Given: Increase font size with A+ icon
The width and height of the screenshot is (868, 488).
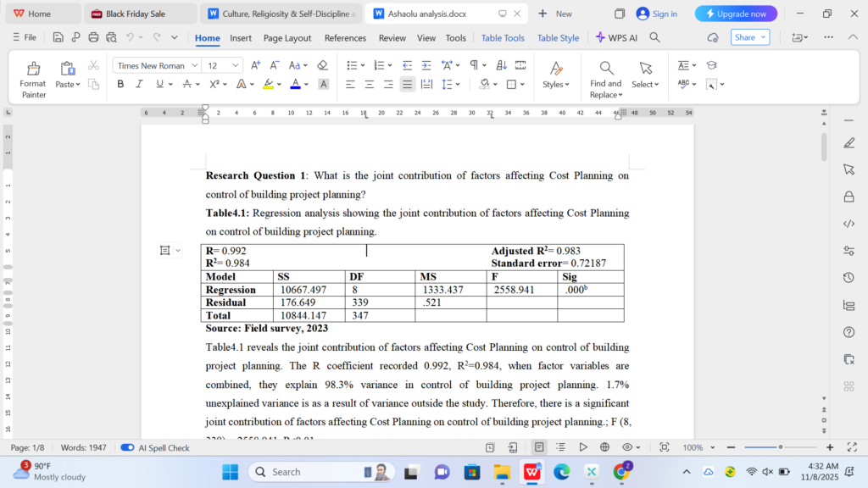Looking at the screenshot, I should (255, 65).
